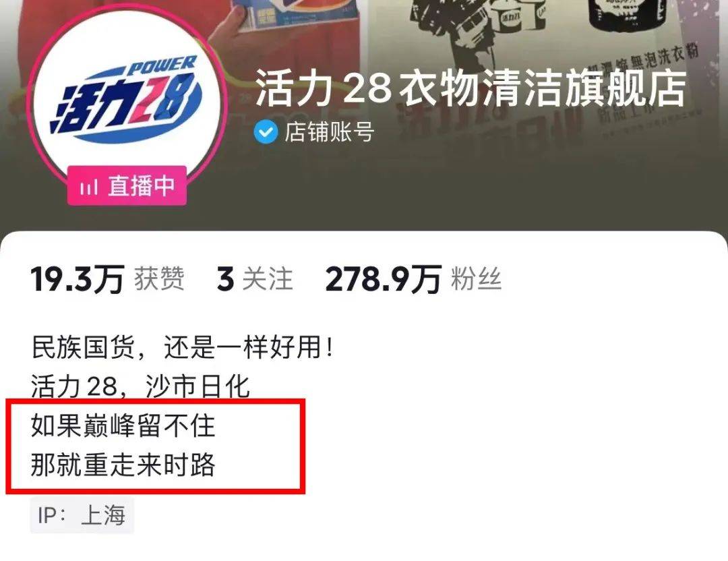Open the 3 关注 following list
The image size is (728, 561).
[x=254, y=280]
